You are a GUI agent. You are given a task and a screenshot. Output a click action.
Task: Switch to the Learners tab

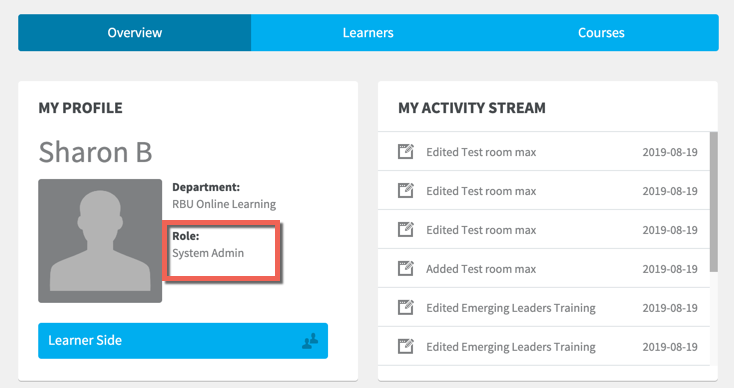[368, 33]
